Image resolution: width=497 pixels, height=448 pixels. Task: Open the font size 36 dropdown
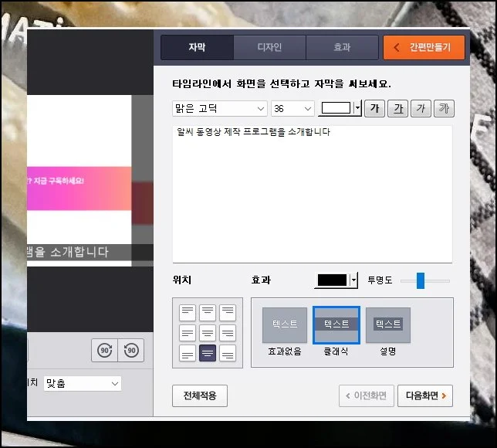292,109
